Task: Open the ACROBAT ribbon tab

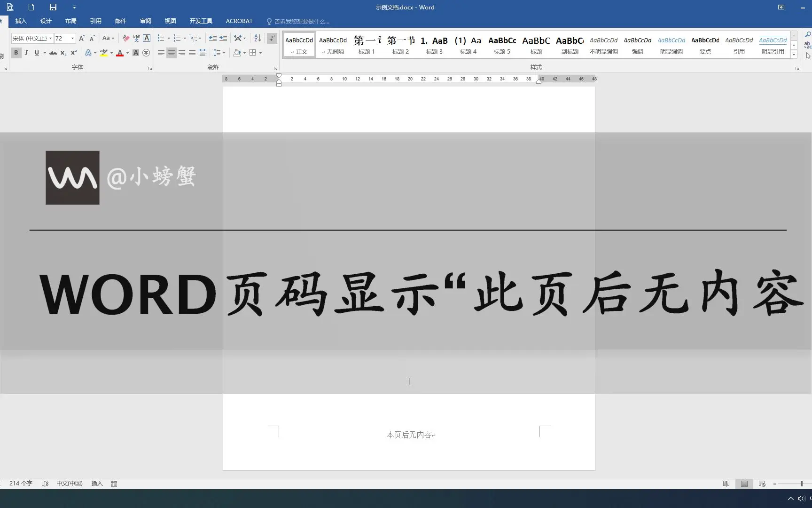Action: [239, 21]
